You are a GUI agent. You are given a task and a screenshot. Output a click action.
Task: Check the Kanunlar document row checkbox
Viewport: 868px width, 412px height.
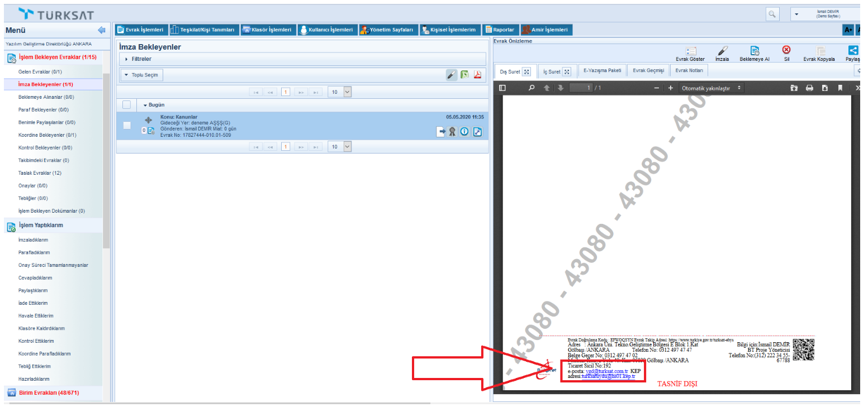[x=127, y=126]
